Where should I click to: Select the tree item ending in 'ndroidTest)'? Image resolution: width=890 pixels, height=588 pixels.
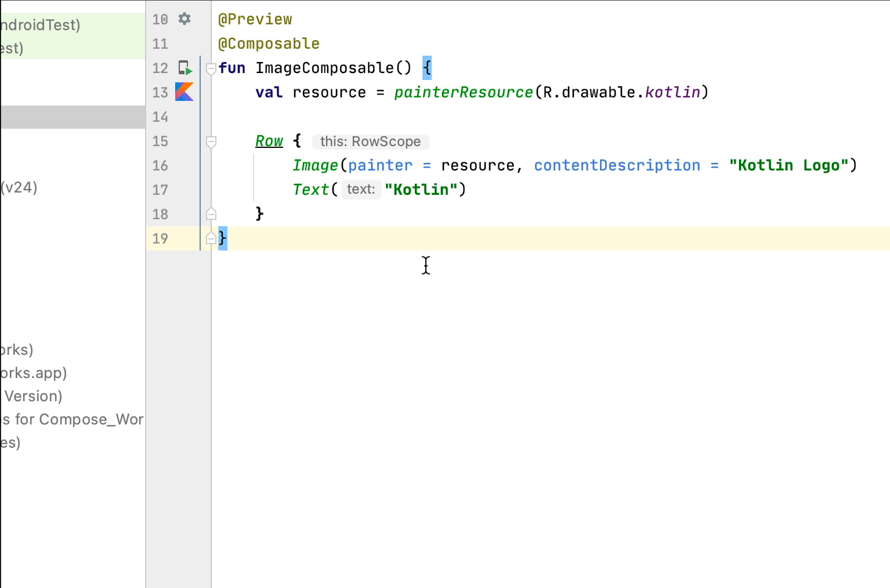tap(39, 25)
